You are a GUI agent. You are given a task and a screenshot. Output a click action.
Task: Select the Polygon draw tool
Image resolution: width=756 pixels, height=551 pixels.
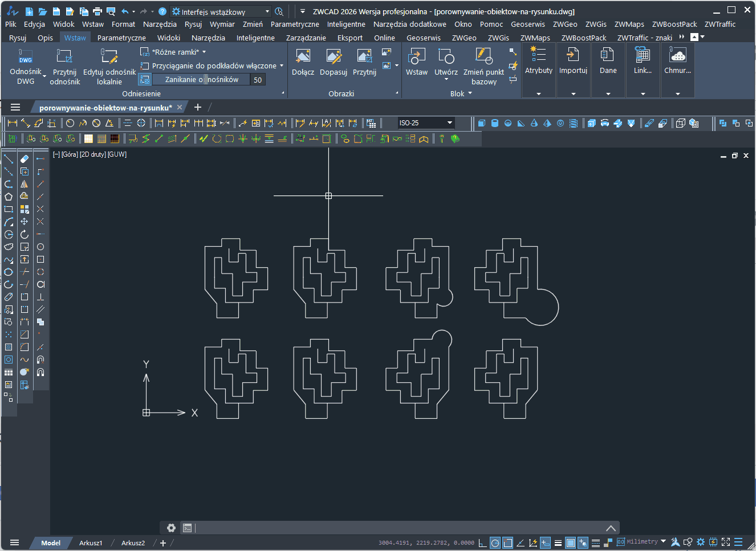(9, 197)
